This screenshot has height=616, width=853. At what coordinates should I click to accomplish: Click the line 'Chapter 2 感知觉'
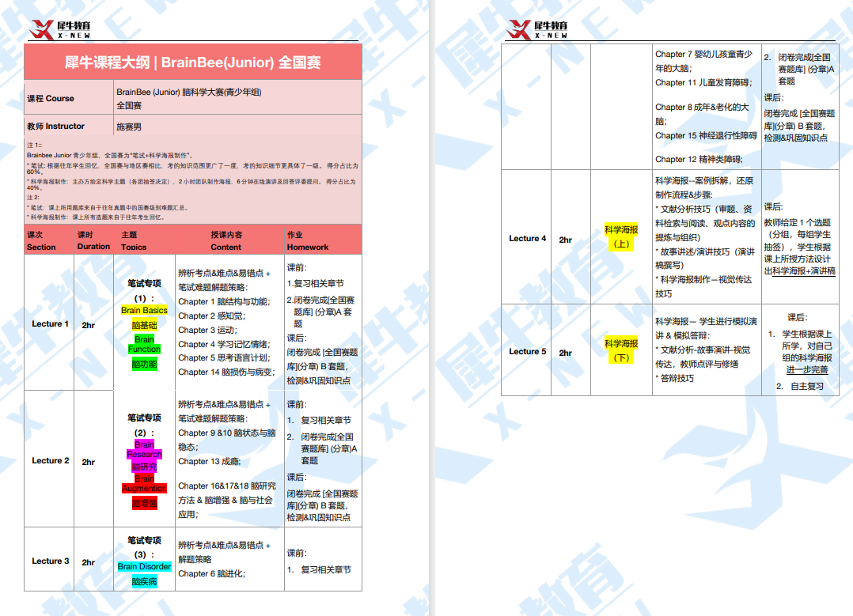[211, 316]
